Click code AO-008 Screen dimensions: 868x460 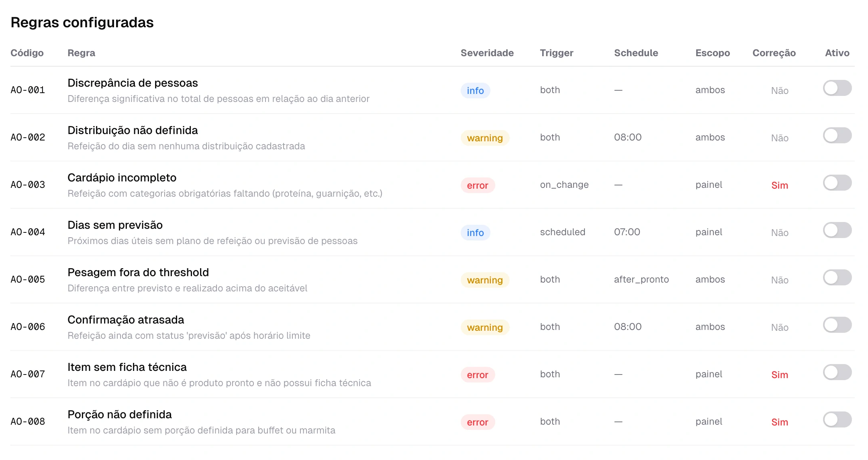tap(28, 421)
